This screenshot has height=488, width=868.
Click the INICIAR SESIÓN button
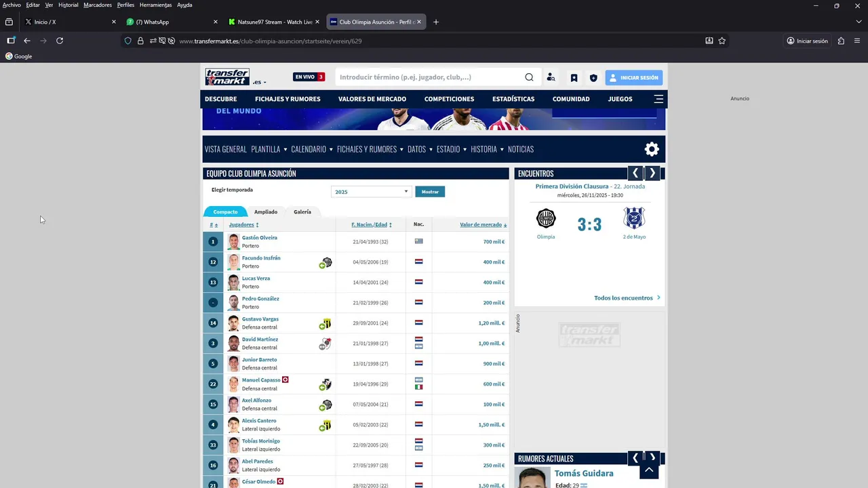(634, 78)
